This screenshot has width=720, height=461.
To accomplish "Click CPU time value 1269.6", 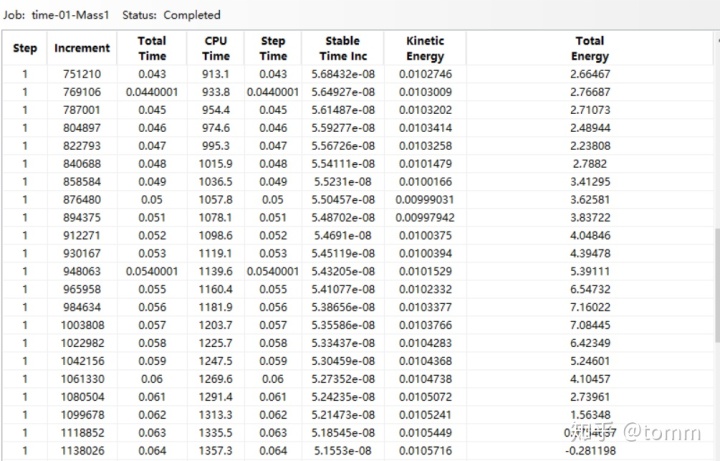I will [x=216, y=379].
